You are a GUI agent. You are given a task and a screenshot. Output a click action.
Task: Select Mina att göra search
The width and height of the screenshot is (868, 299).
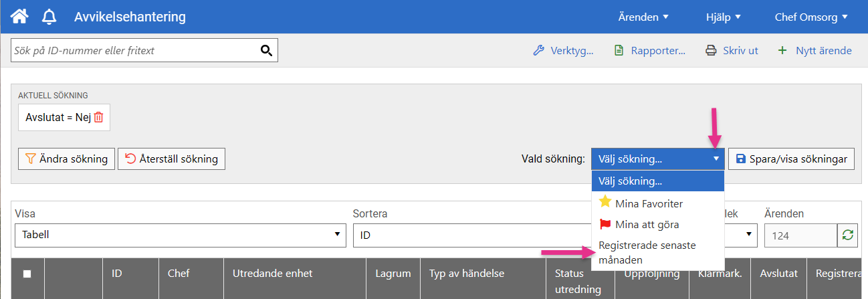pos(657,225)
